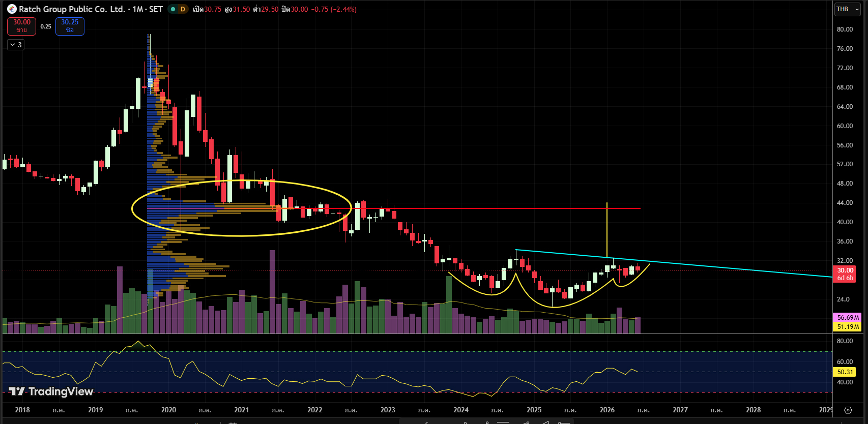Click the pink 56.69M volume label
The height and width of the screenshot is (424, 868).
(848, 317)
